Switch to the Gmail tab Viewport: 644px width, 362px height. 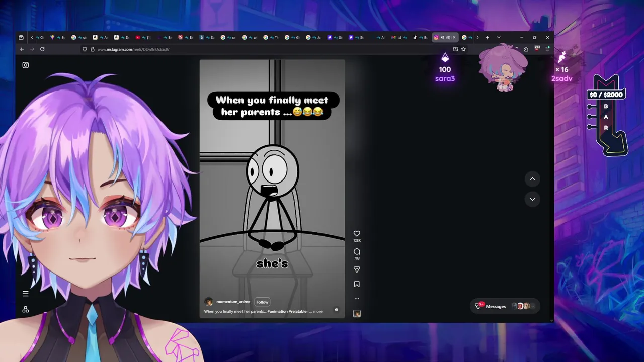point(399,37)
